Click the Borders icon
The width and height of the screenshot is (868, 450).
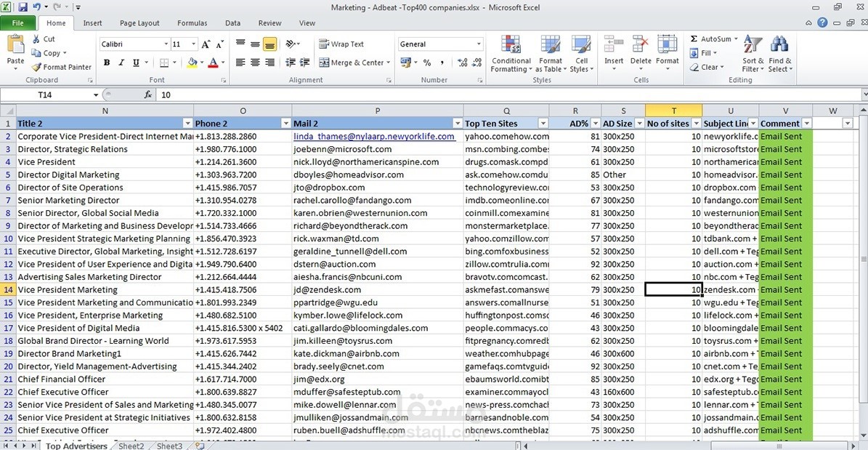(x=164, y=63)
